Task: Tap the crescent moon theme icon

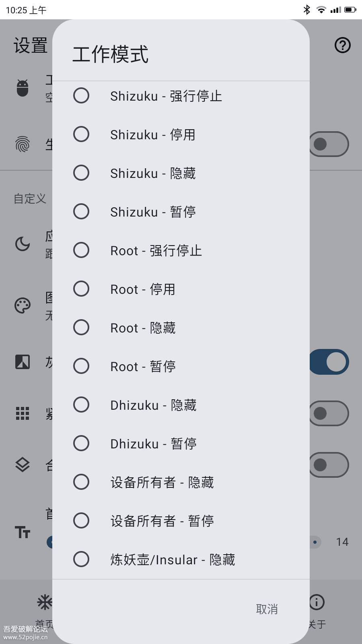Action: [x=23, y=244]
